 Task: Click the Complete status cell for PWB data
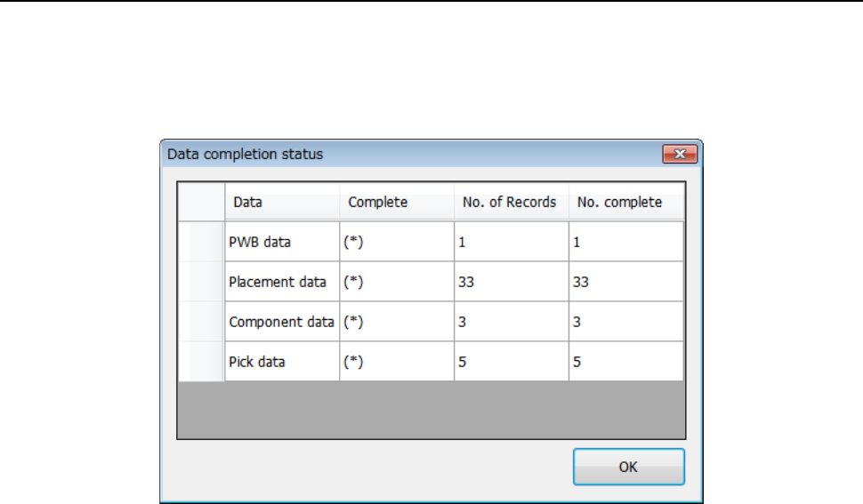(x=396, y=242)
